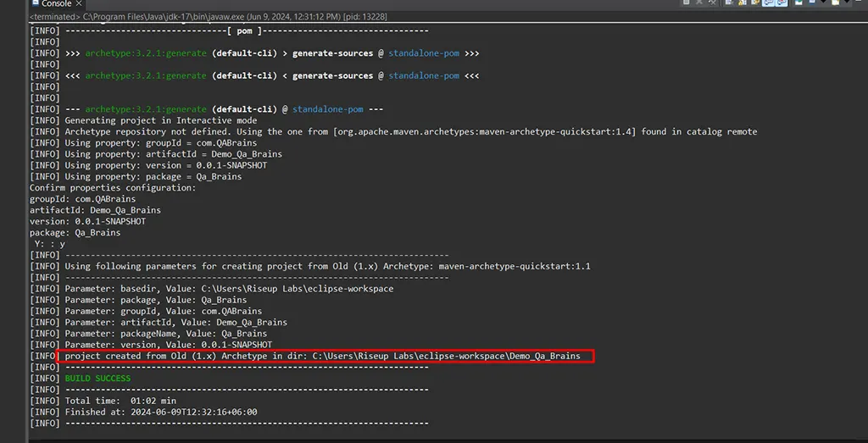Remove all terminated launches with double-X icon

click(713, 3)
